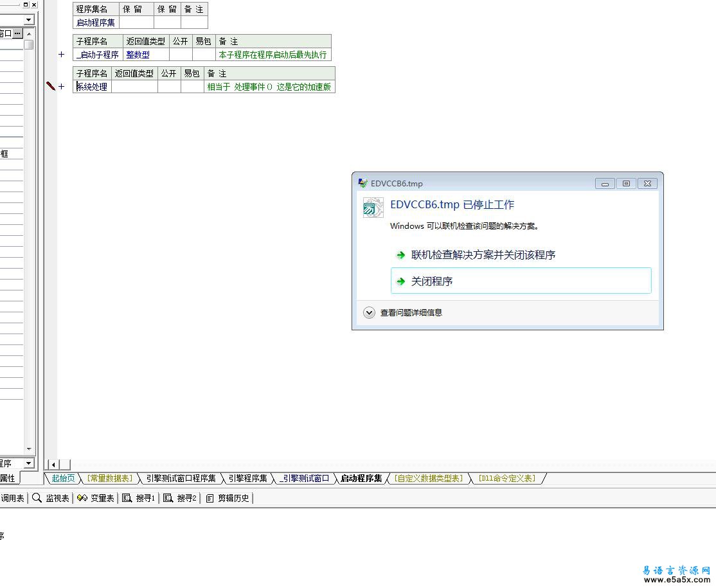Click the 整数型 return type cell
This screenshot has height=588, width=716.
pos(146,55)
